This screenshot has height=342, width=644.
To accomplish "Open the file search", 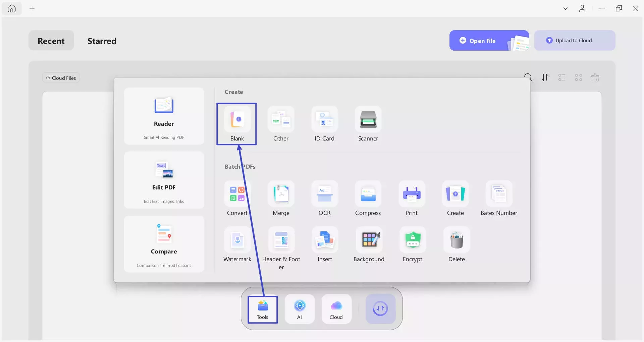I will pyautogui.click(x=528, y=77).
